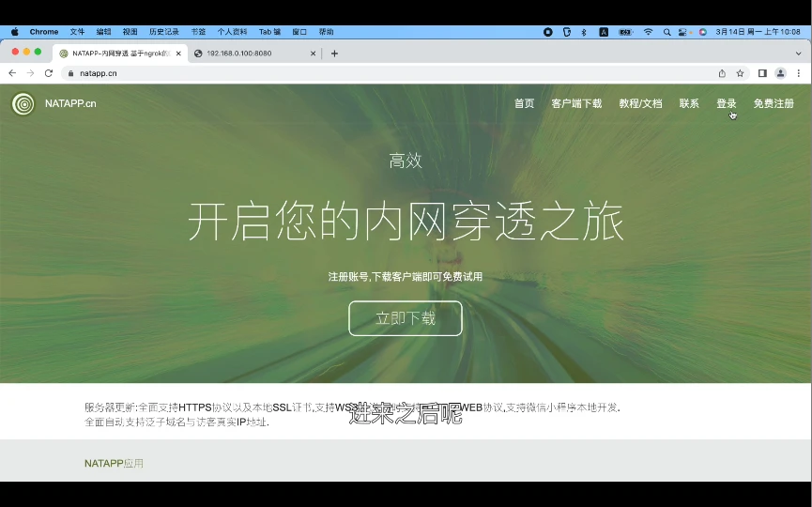Reload the natapp.cn page

coord(49,73)
